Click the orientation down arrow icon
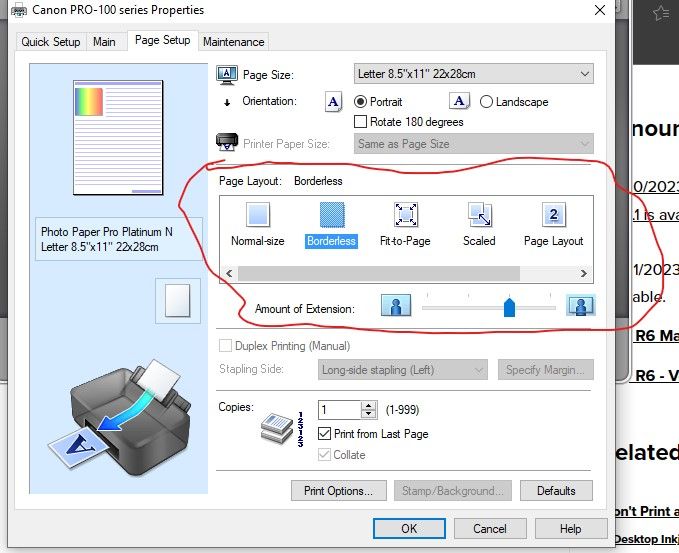 click(227, 102)
